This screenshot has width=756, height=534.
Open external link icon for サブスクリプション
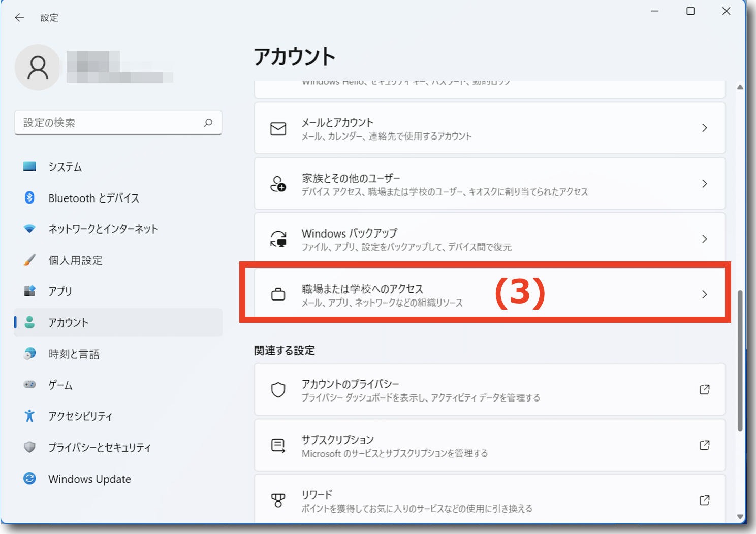click(x=704, y=445)
